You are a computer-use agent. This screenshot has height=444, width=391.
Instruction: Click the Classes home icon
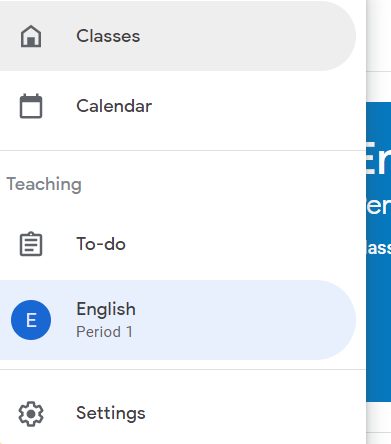pyautogui.click(x=31, y=36)
